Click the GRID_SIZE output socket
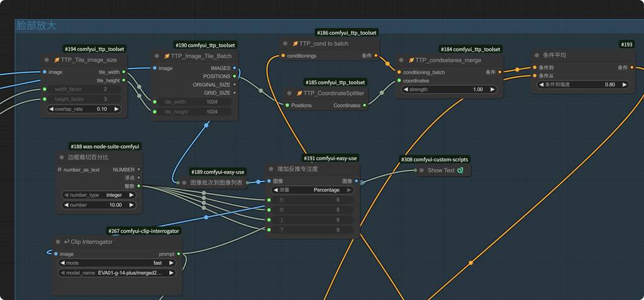644x300 pixels. coord(235,93)
